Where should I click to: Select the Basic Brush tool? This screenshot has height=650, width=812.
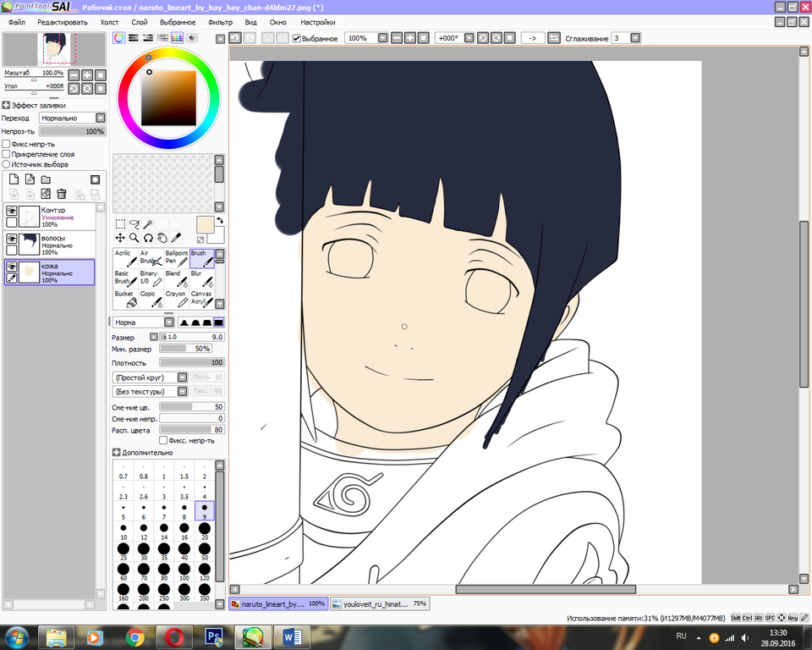(x=125, y=278)
